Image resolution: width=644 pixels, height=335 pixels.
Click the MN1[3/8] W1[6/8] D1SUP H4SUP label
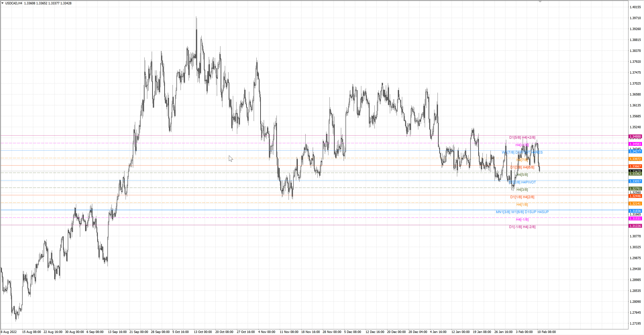(522, 212)
